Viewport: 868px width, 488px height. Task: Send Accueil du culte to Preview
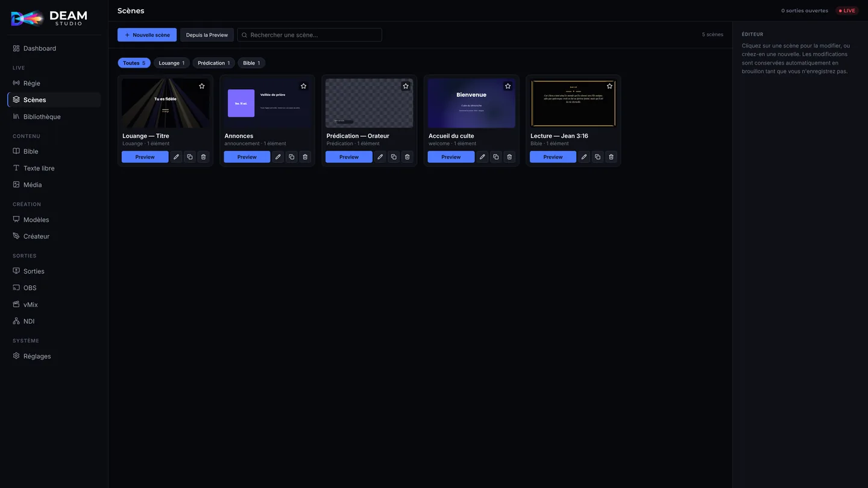[x=451, y=157]
